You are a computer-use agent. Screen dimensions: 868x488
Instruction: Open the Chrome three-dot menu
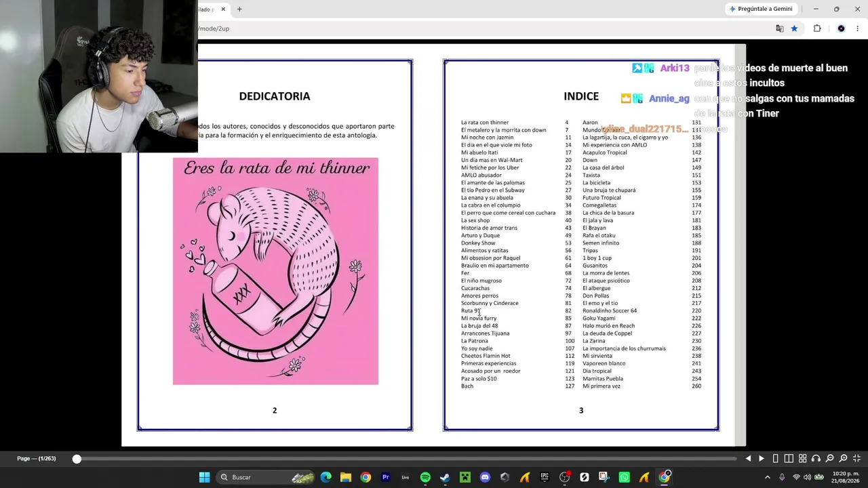pyautogui.click(x=857, y=28)
